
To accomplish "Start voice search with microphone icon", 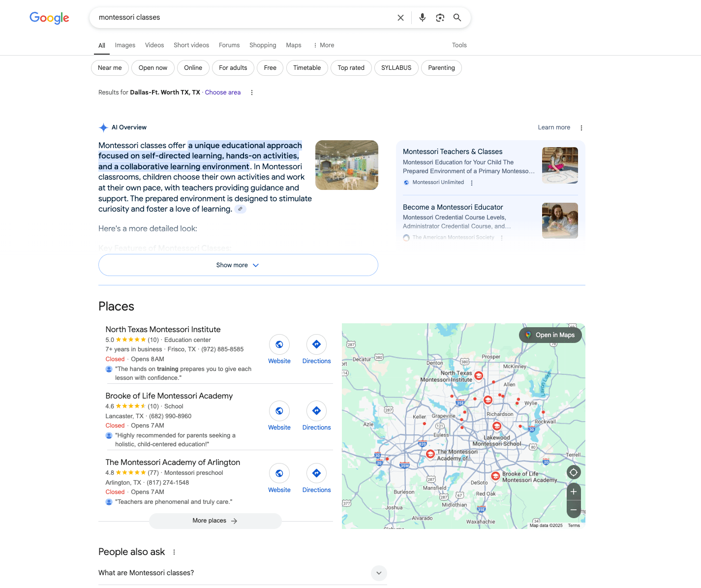I will [422, 18].
